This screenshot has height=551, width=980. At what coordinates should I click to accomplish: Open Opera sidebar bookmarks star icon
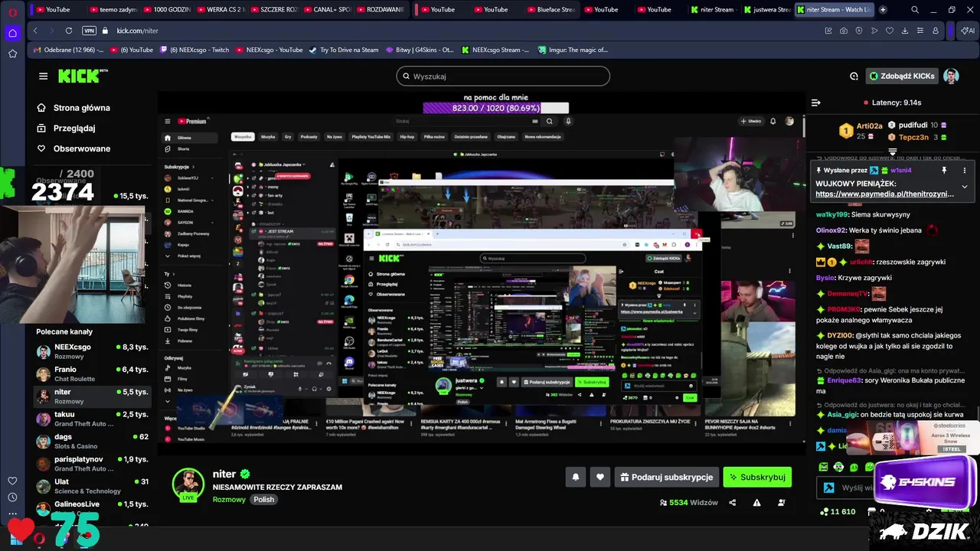tap(12, 54)
